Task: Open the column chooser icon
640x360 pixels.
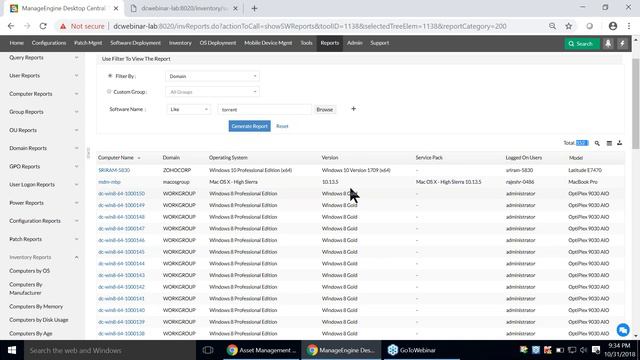Action: tap(609, 143)
